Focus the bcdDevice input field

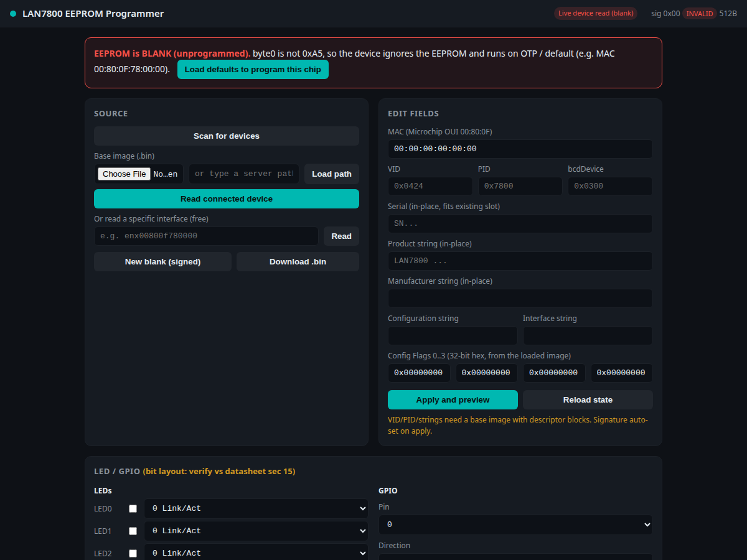(610, 186)
